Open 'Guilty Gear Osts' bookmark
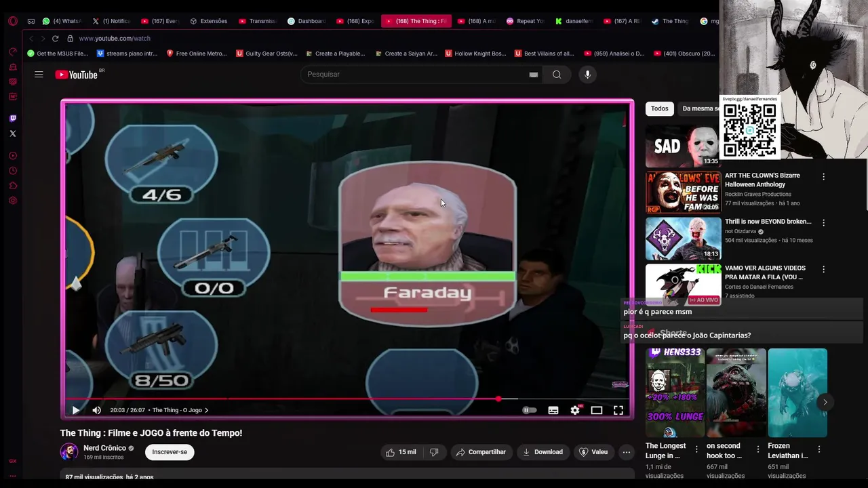 (x=267, y=54)
